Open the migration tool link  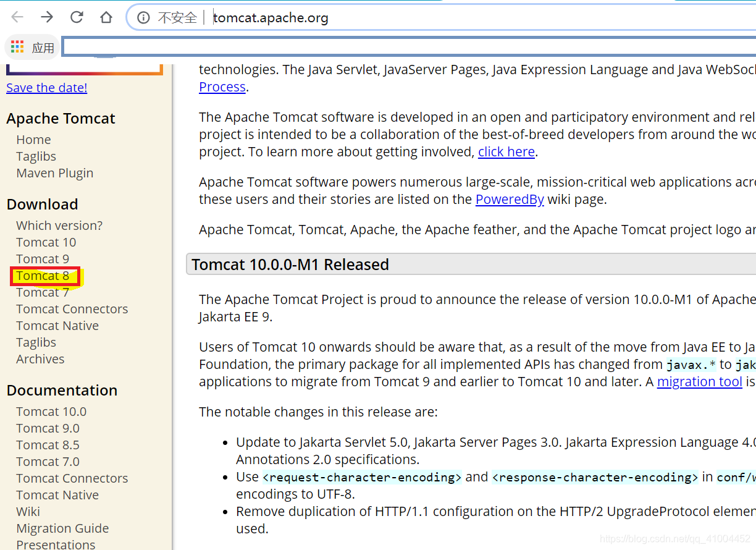point(699,382)
